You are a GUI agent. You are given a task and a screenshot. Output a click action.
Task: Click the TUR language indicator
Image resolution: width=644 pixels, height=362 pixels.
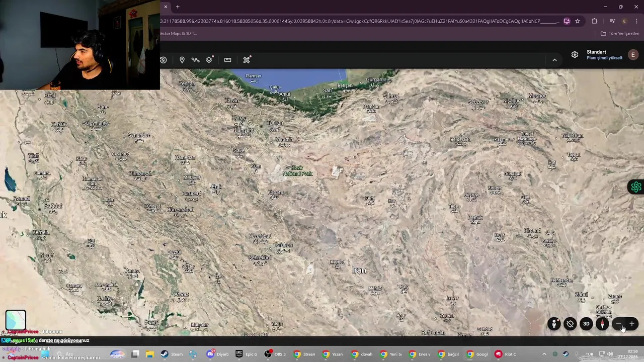pos(589,354)
